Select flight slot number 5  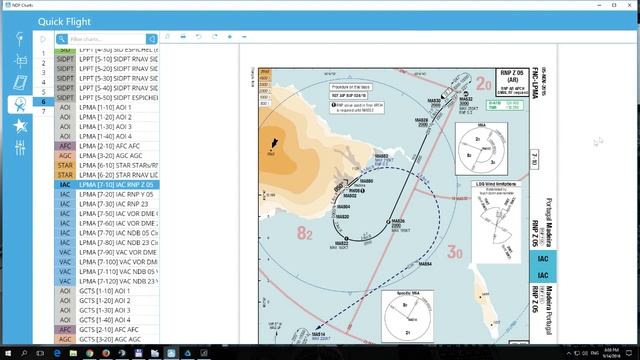43,92
